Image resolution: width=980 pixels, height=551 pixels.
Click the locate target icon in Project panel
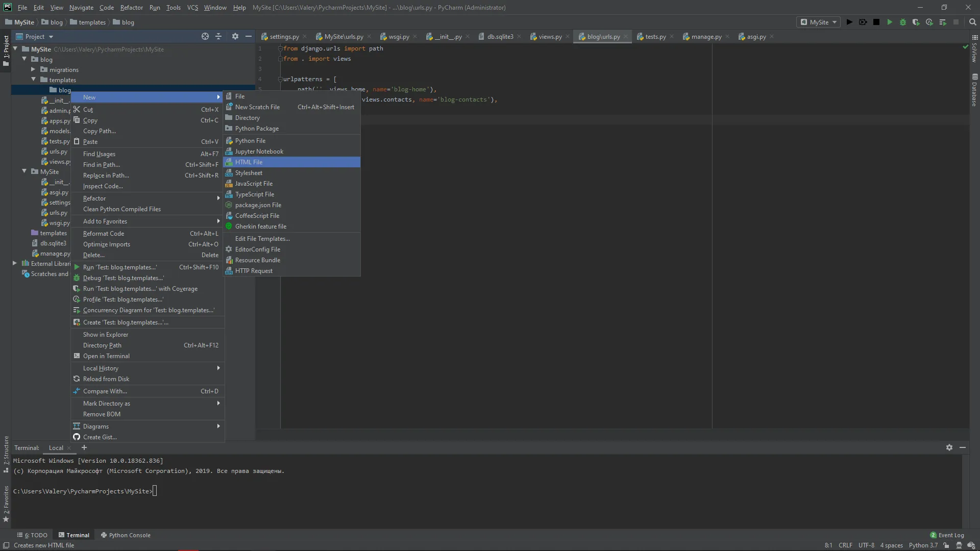(205, 36)
